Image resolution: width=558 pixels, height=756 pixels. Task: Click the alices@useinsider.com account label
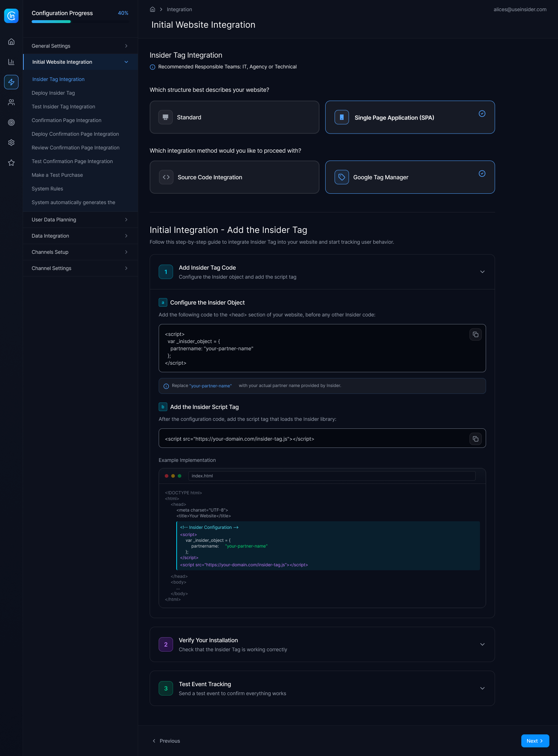[520, 9]
